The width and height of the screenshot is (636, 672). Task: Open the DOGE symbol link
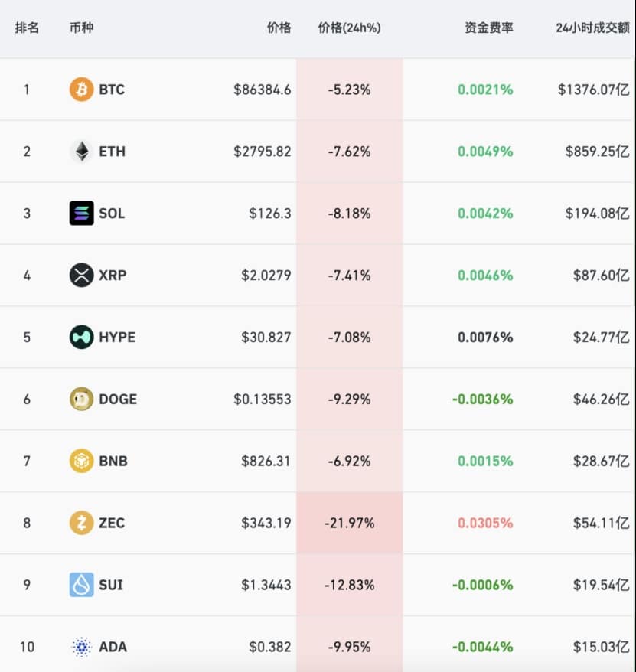click(118, 400)
